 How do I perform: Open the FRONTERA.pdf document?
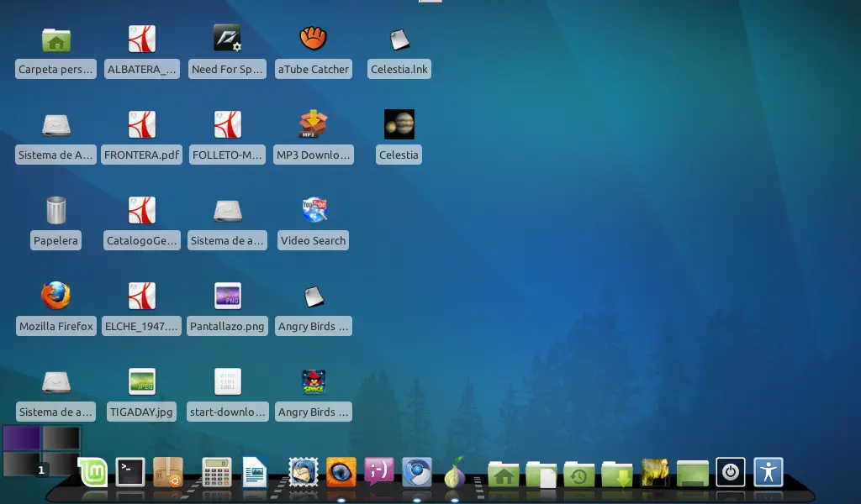141,124
